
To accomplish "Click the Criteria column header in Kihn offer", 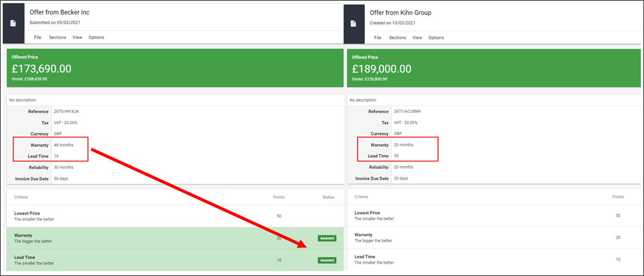I will 361,197.
